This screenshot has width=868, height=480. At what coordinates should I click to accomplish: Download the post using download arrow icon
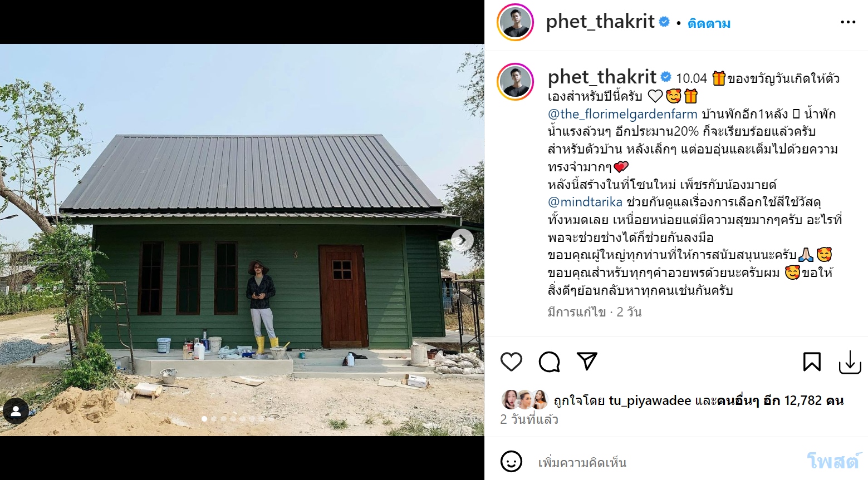850,362
